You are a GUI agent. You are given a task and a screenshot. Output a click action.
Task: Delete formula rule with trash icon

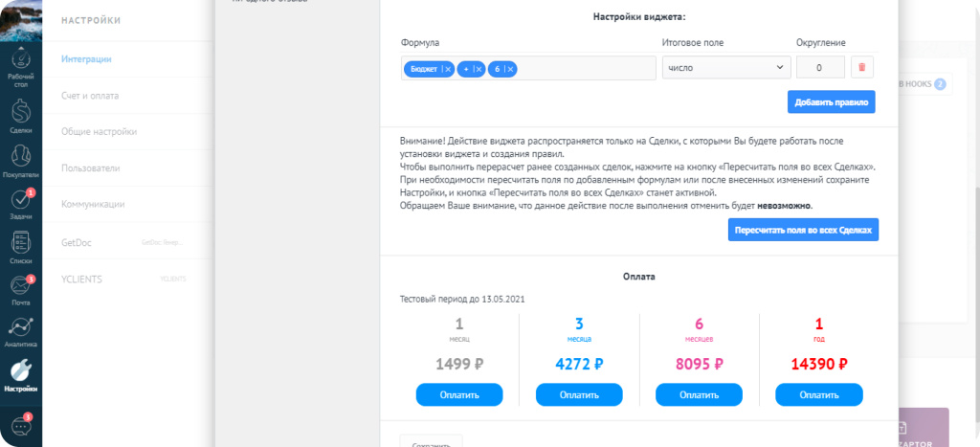pos(861,68)
